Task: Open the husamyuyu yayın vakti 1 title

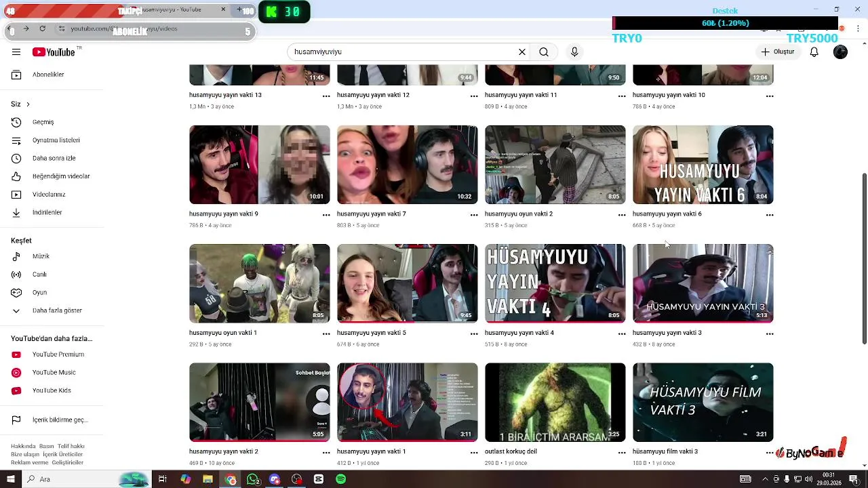Action: click(x=372, y=451)
